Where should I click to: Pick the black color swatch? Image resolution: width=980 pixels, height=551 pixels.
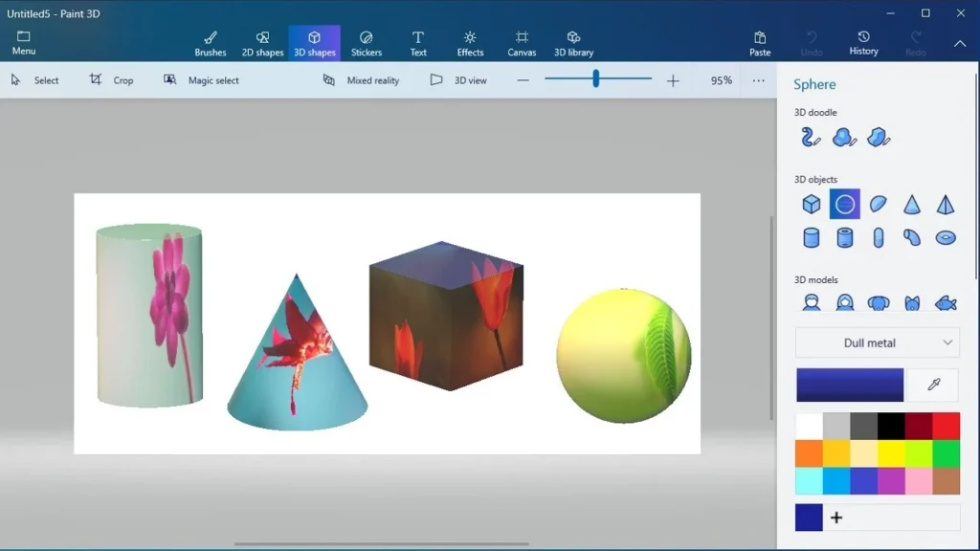[891, 426]
